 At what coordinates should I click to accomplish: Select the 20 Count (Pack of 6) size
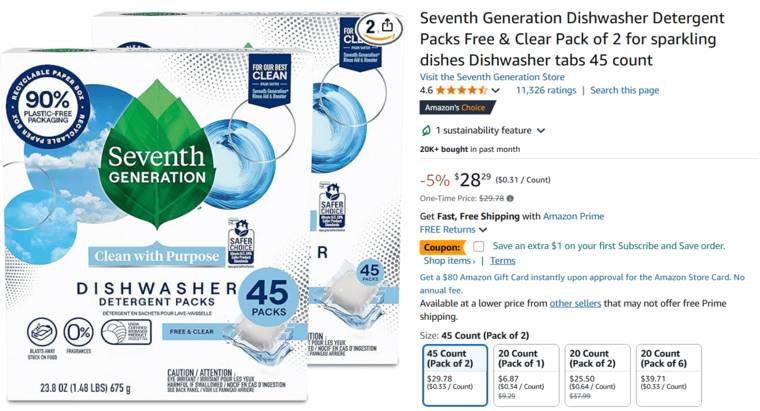pos(668,375)
